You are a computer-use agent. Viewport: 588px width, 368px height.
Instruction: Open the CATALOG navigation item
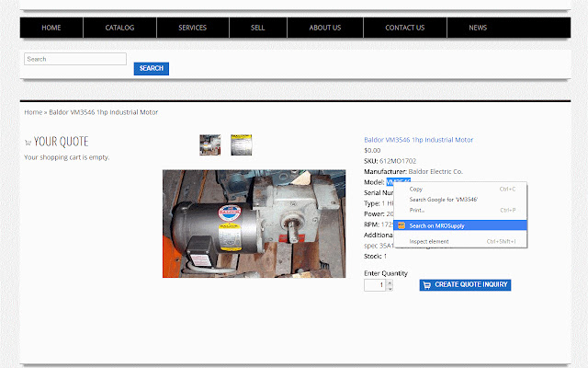(119, 28)
